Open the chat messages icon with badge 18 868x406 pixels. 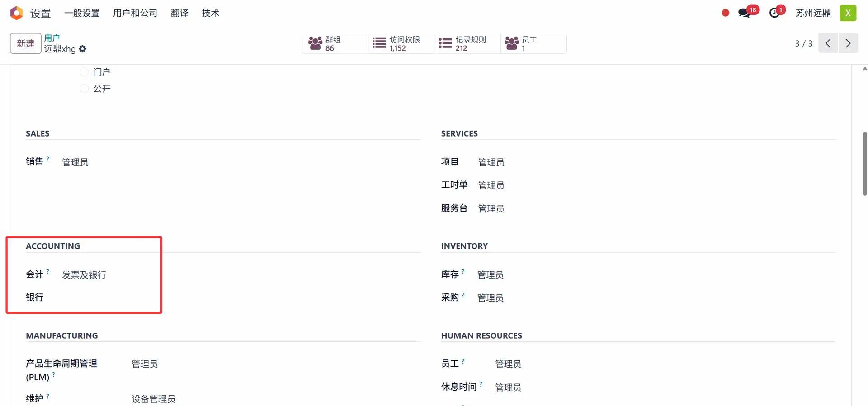pyautogui.click(x=745, y=13)
